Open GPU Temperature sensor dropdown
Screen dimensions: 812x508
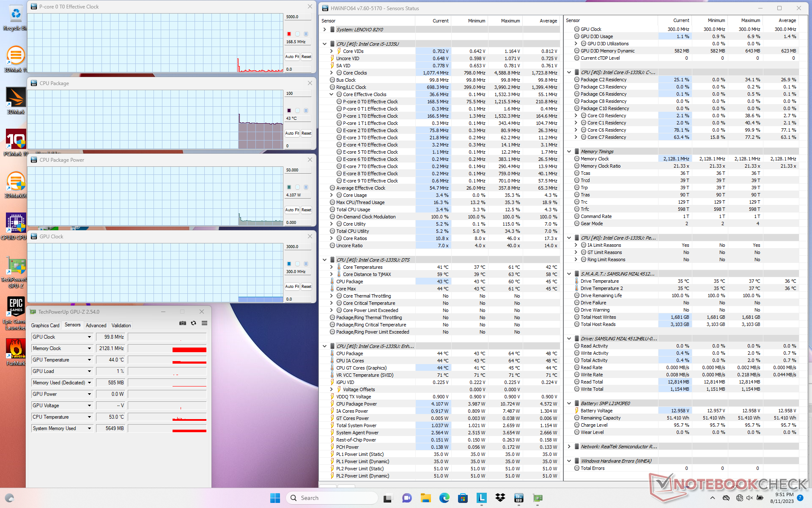click(x=89, y=360)
